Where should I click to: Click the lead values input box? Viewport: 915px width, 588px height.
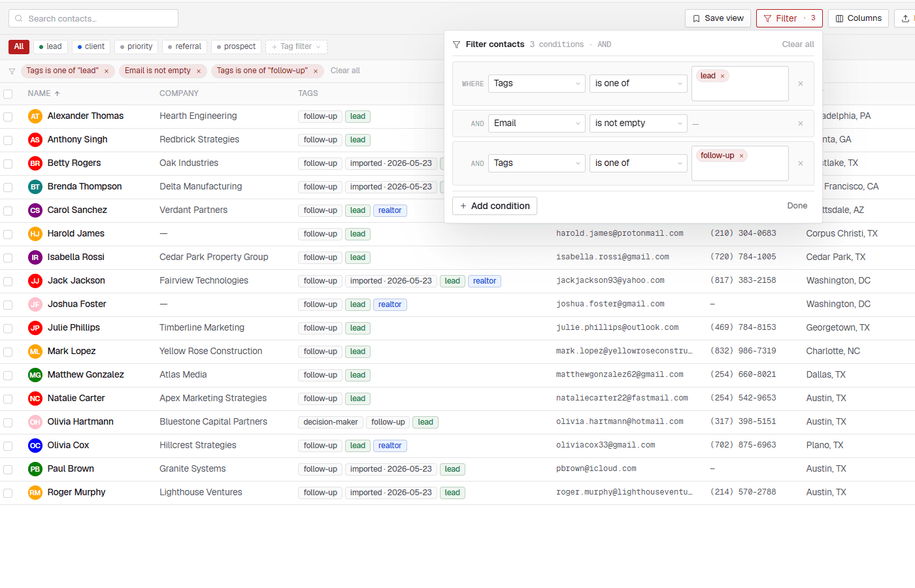[740, 84]
